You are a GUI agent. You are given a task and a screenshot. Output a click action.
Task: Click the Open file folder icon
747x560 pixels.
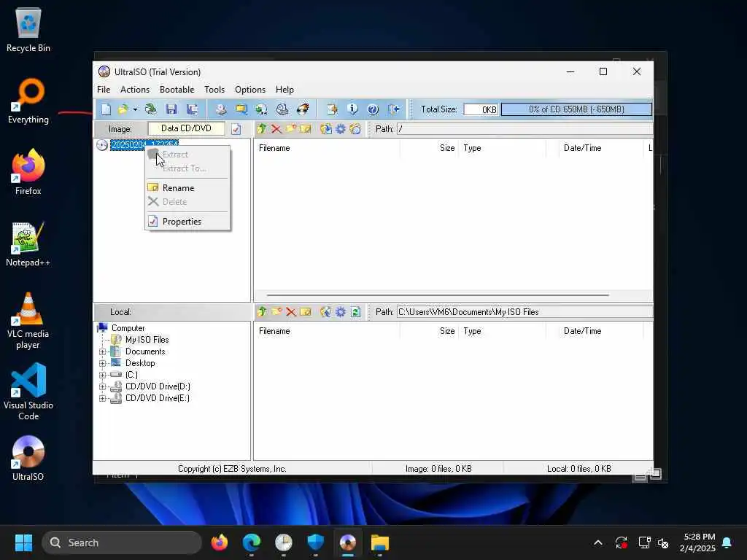pyautogui.click(x=123, y=109)
